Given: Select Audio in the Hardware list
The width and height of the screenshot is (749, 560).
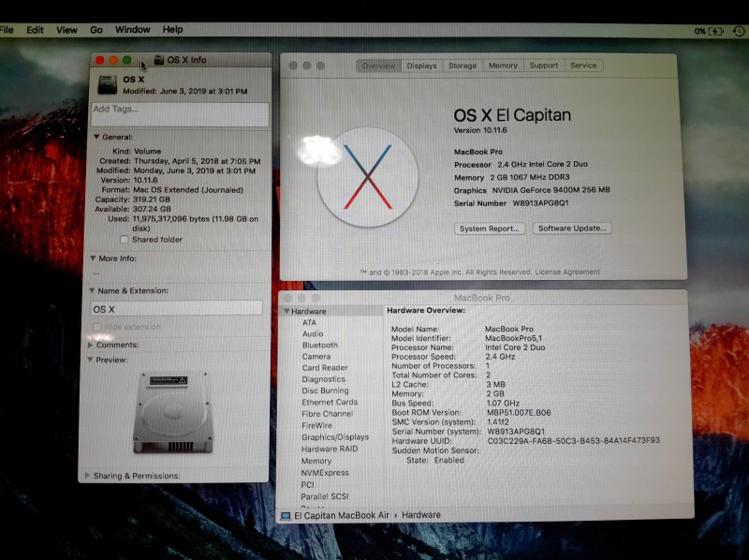Looking at the screenshot, I should (x=313, y=333).
